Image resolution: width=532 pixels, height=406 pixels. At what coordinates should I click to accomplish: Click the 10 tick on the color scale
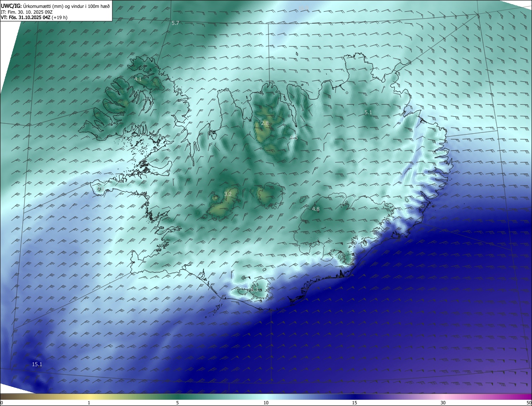click(x=266, y=403)
